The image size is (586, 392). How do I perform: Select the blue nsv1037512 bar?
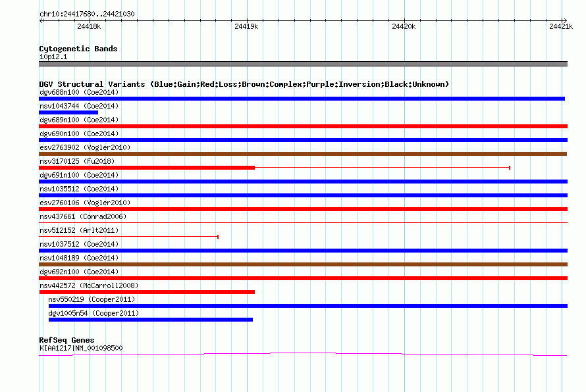303,251
